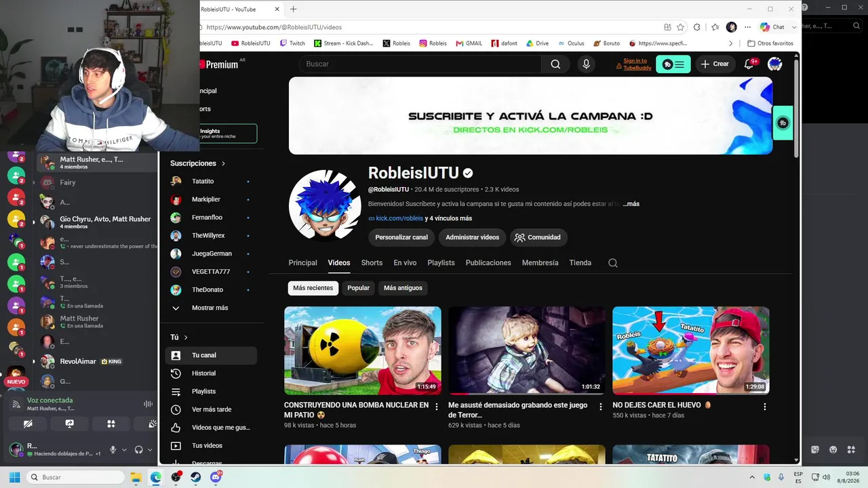868x488 pixels.
Task: Select the Más recientes filter chip
Action: pyautogui.click(x=313, y=288)
